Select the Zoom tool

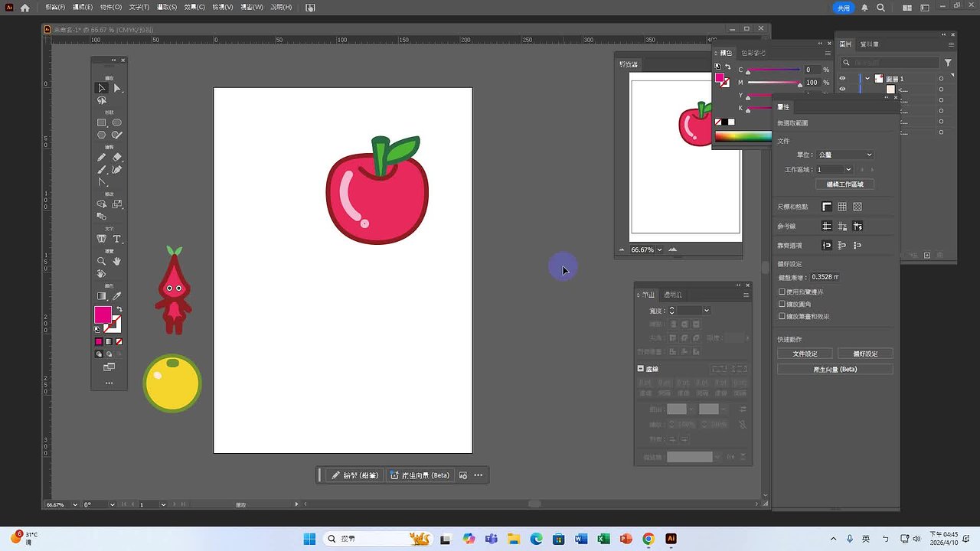pyautogui.click(x=101, y=261)
